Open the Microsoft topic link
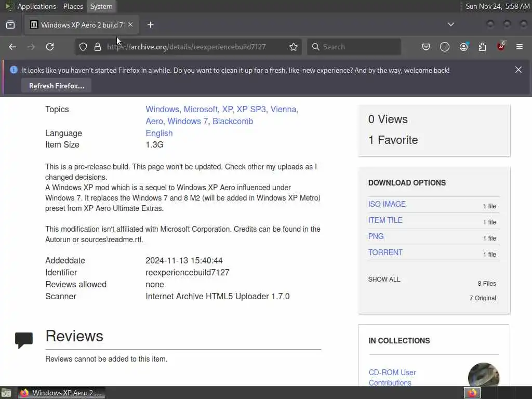This screenshot has height=399, width=532. pyautogui.click(x=201, y=109)
